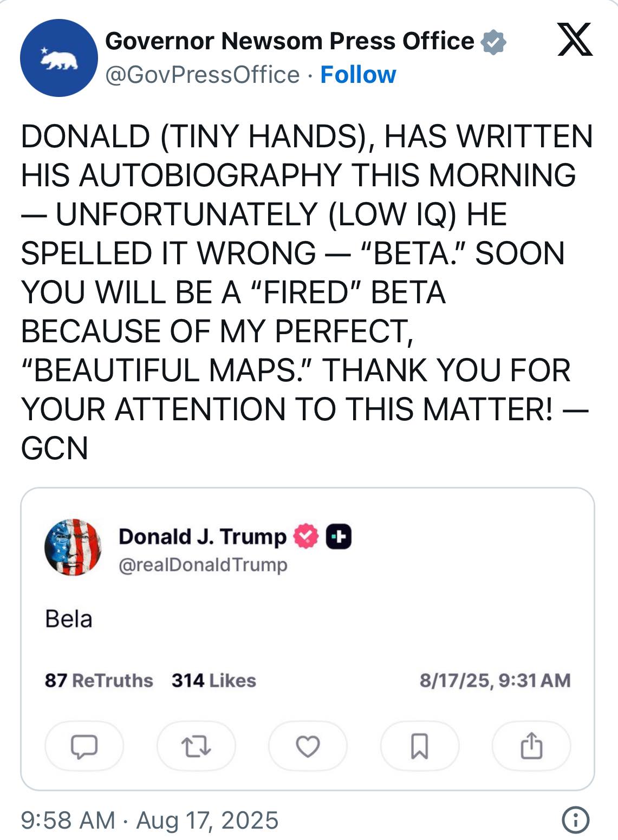Open the California bear profile avatar
This screenshot has width=618, height=840.
point(59,58)
